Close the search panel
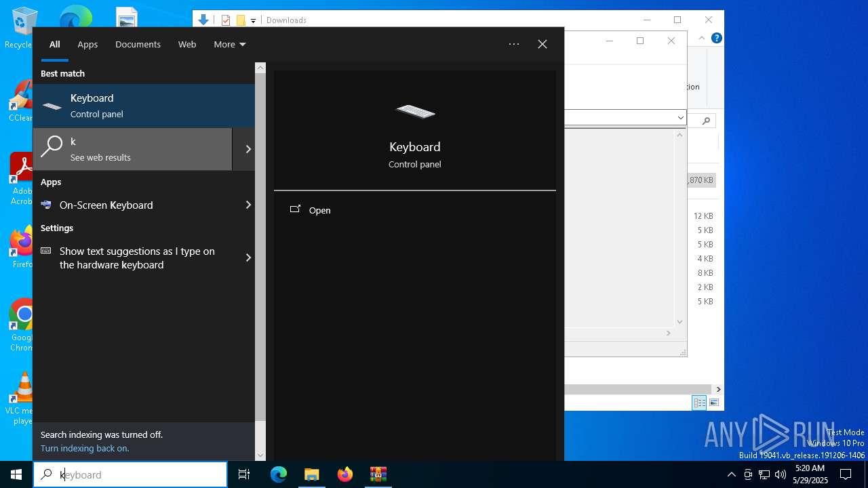The height and width of the screenshot is (488, 868). tap(542, 44)
